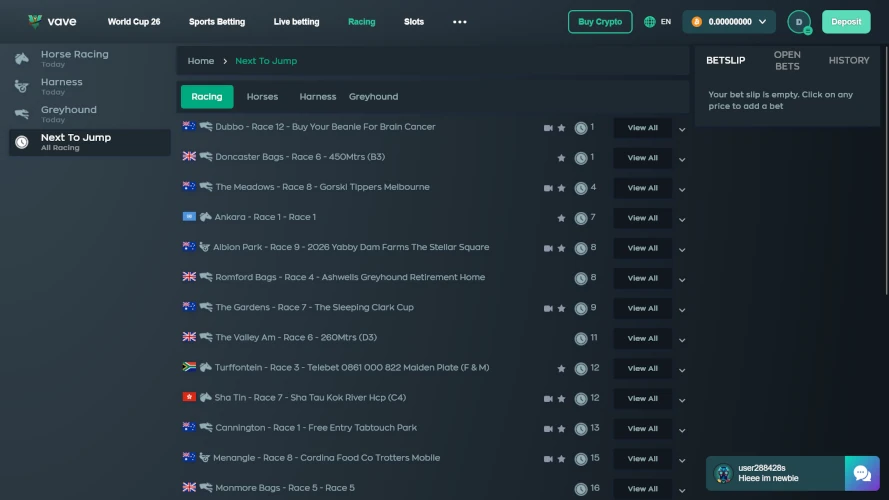This screenshot has width=889, height=500.
Task: Click the globe language icon
Action: [x=650, y=22]
